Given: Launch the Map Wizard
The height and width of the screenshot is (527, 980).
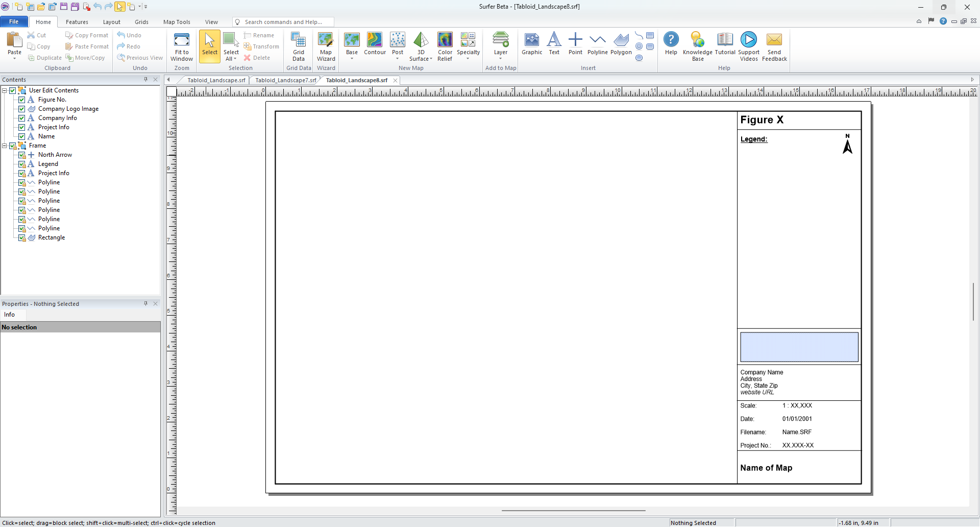Looking at the screenshot, I should click(326, 46).
